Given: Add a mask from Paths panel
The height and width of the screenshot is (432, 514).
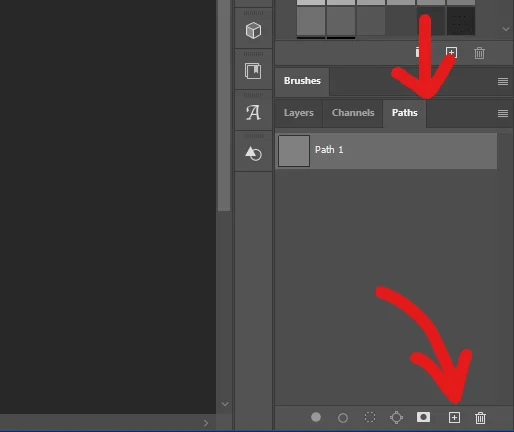Looking at the screenshot, I should pos(423,417).
